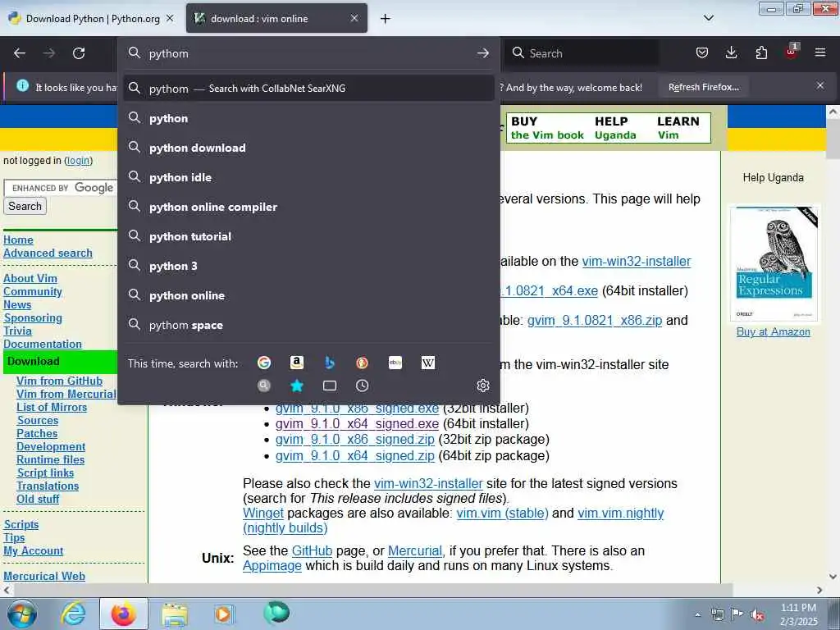Switch to download : vim online tab

(x=276, y=19)
